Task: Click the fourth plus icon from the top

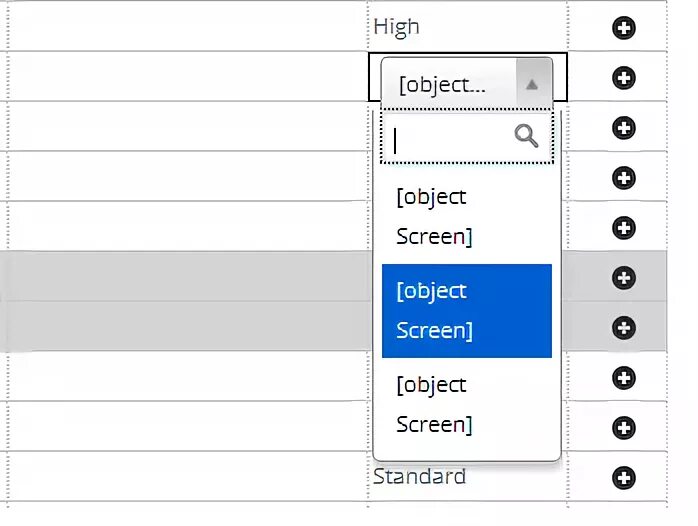Action: pos(623,177)
